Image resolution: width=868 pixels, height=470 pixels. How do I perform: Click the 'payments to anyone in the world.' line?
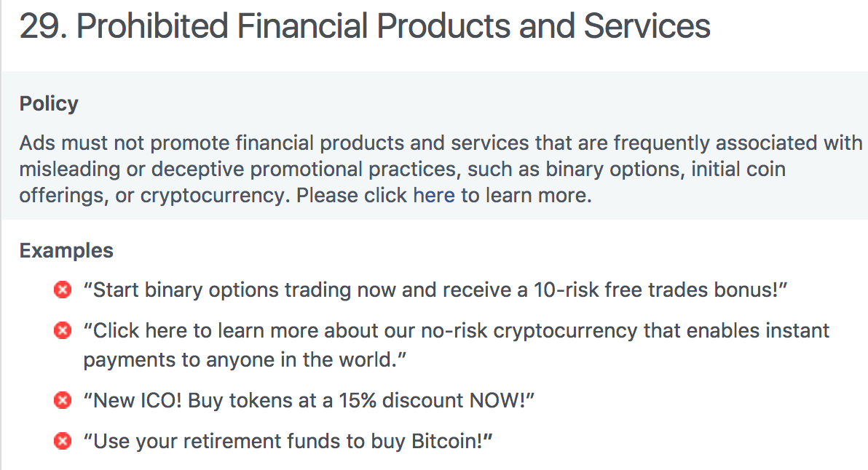(x=245, y=360)
